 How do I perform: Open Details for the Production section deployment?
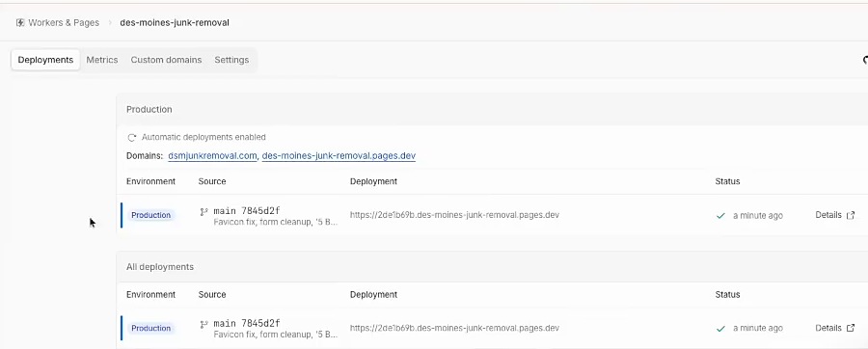(x=828, y=215)
